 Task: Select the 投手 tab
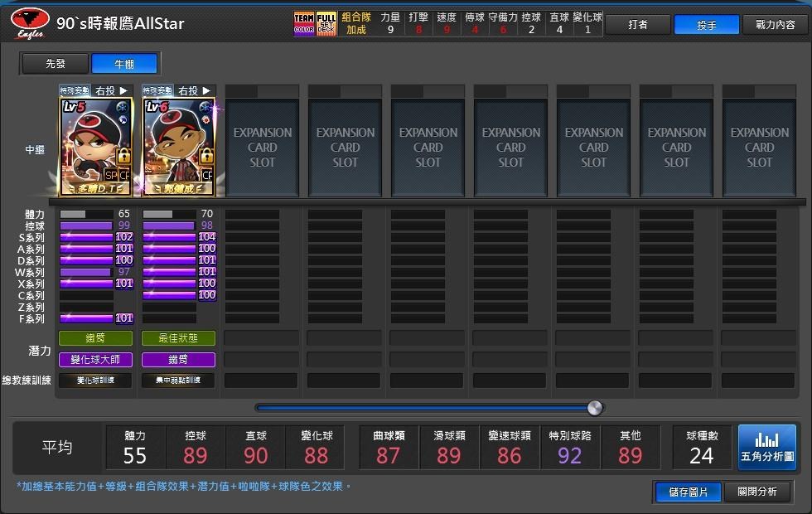[706, 24]
